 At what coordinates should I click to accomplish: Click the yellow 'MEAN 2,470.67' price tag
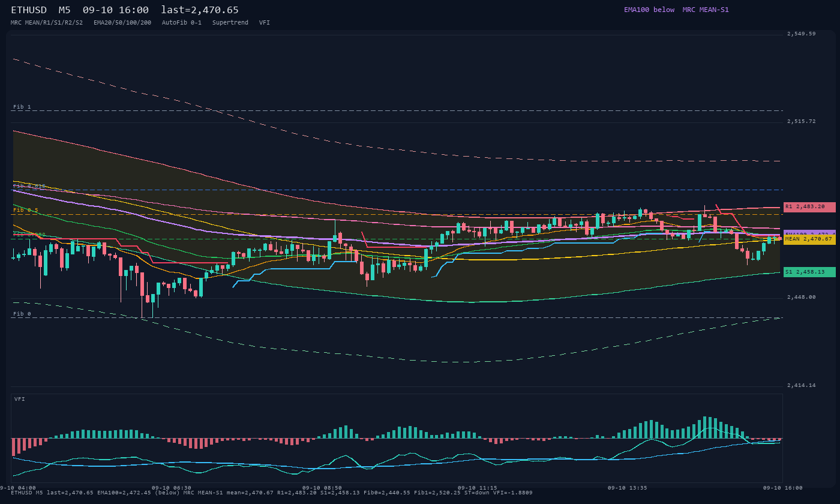(x=809, y=239)
